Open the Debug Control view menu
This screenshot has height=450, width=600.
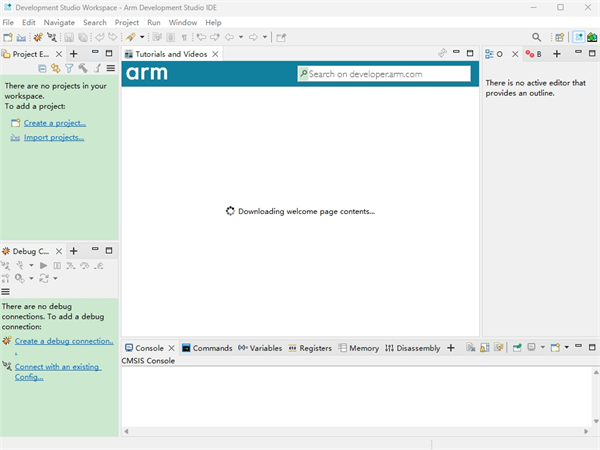(5, 292)
